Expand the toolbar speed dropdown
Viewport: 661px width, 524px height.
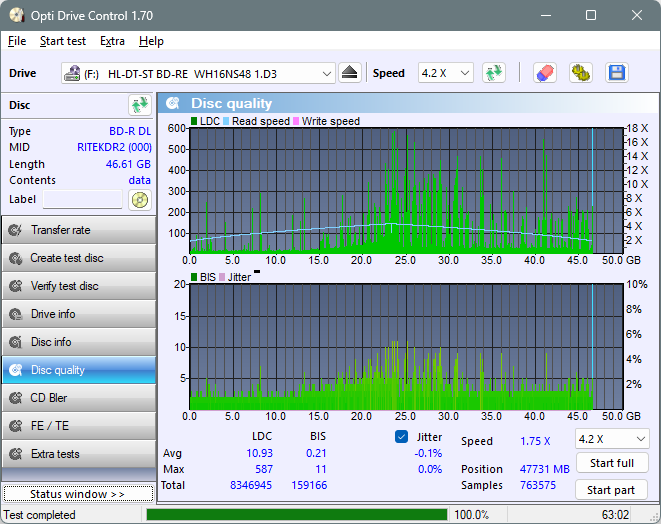click(x=446, y=73)
